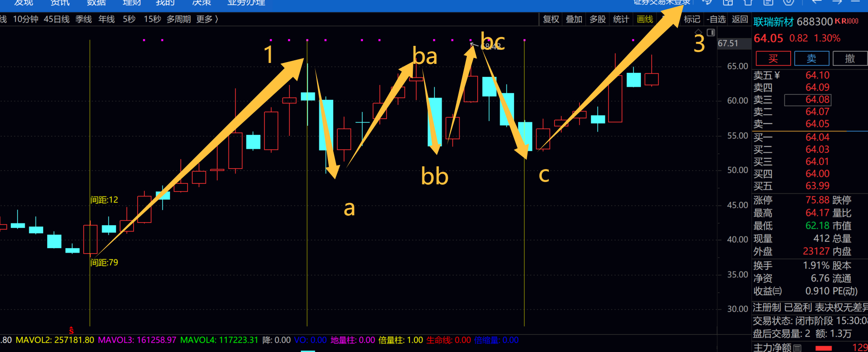Expand the 更多 period options
This screenshot has height=352, width=868.
tap(207, 19)
